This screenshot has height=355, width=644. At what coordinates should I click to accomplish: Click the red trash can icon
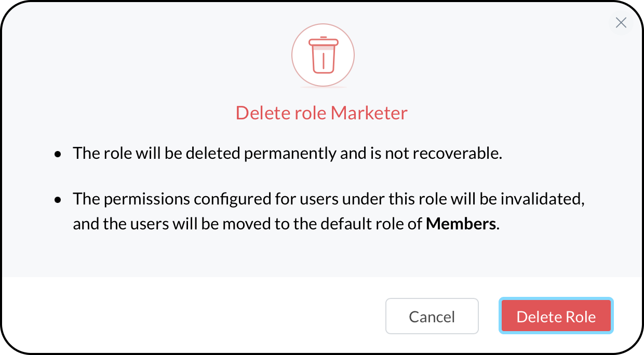(323, 54)
